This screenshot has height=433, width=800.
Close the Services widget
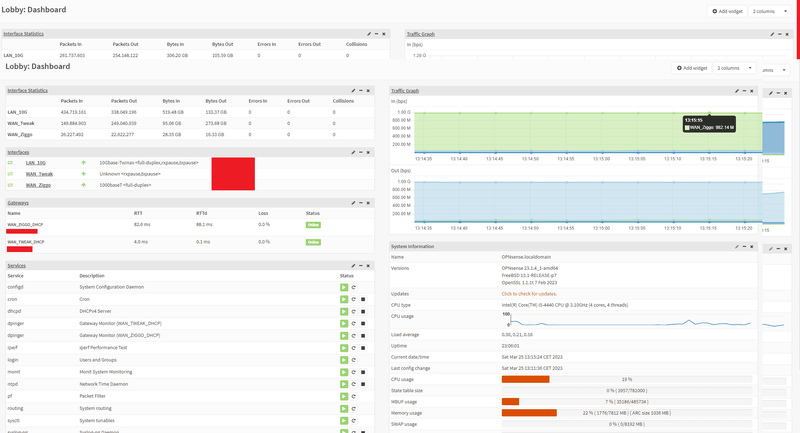368,266
